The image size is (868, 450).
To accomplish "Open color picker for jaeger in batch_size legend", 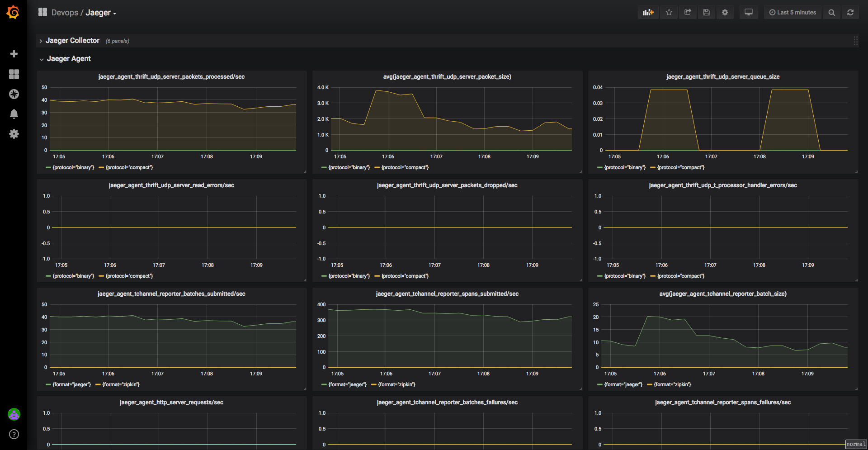I will [x=599, y=385].
